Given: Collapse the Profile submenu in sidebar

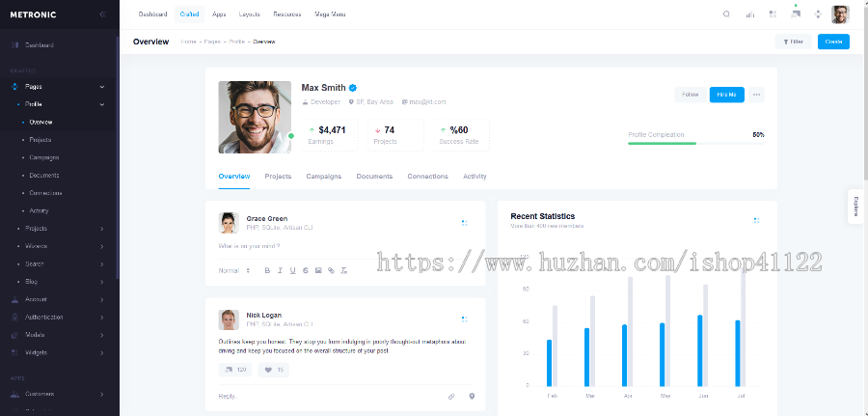Looking at the screenshot, I should (59, 104).
